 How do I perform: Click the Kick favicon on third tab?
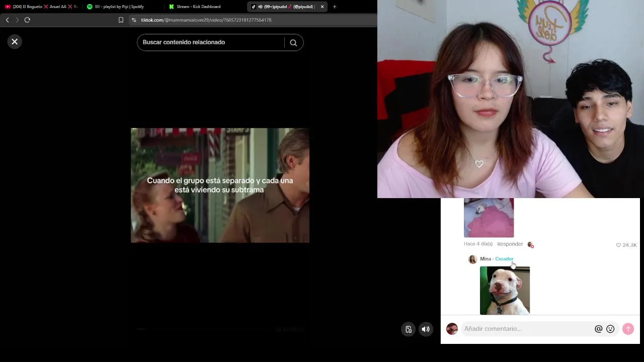(172, 7)
